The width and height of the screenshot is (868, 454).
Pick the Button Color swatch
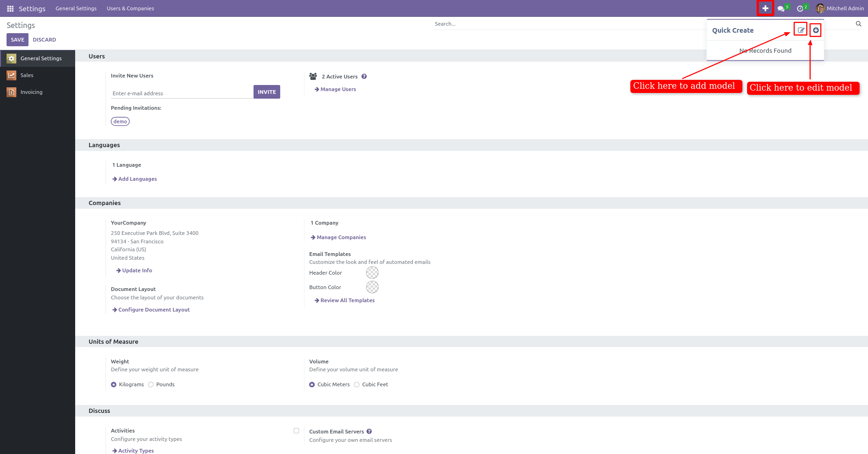click(x=372, y=287)
